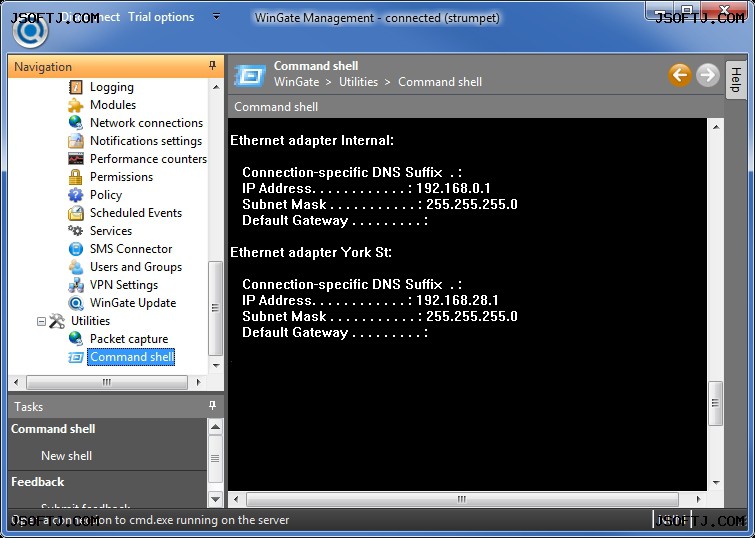Click navigation horizontal scroll-left arrow
This screenshot has height=538, width=755.
[16, 382]
